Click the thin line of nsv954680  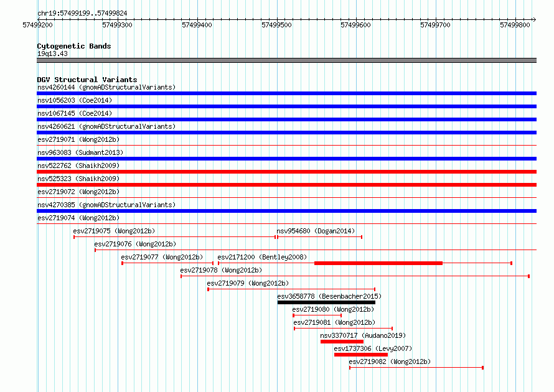pyautogui.click(x=320, y=237)
